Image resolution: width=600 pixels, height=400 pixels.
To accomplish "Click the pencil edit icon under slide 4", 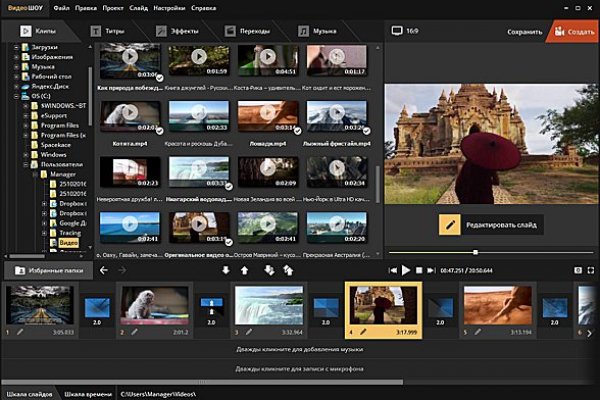I will click(x=365, y=331).
